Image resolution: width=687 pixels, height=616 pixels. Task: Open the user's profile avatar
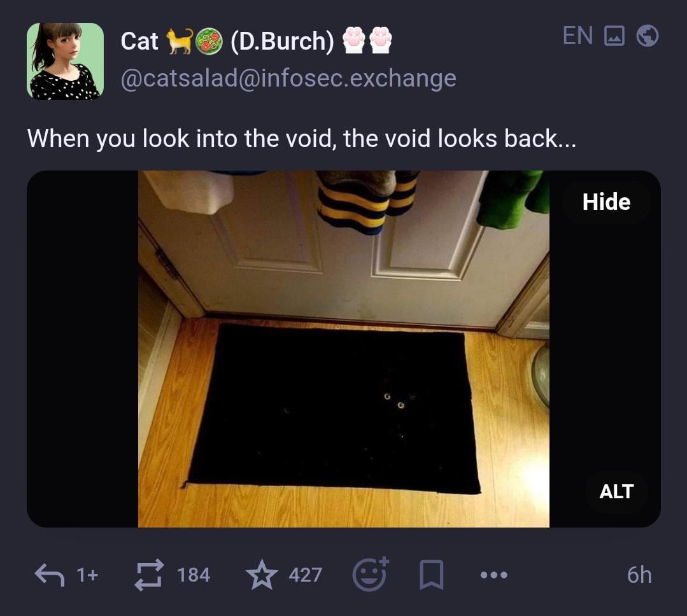pyautogui.click(x=66, y=61)
